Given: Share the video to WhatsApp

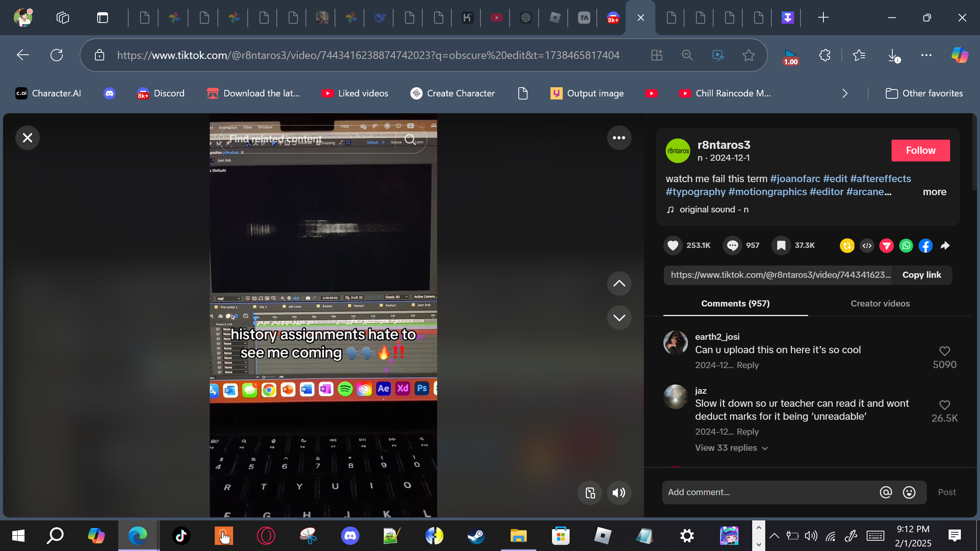Looking at the screenshot, I should click(906, 246).
